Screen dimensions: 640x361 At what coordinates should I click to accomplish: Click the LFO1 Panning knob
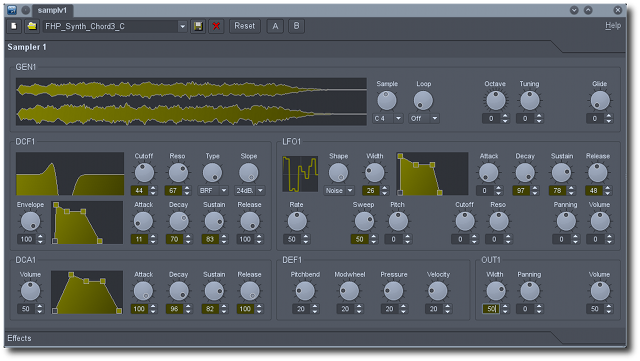566,221
